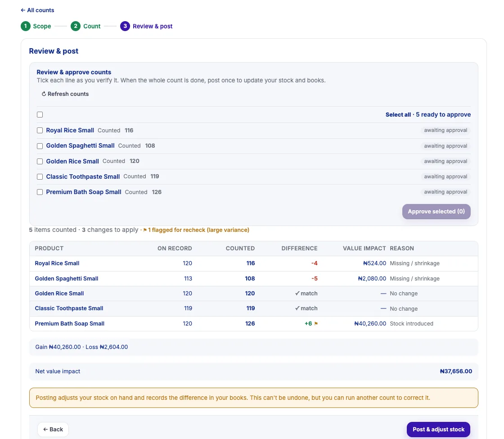Click the COUNTED column header
The image size is (504, 439).
(x=240, y=248)
